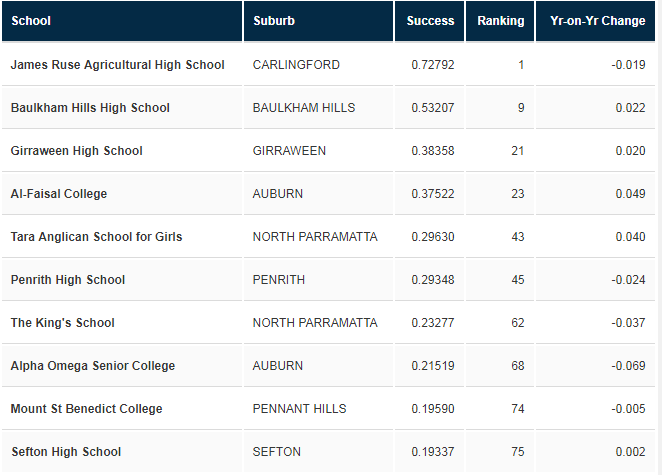Open Al-Faisal College school entry

(59, 194)
